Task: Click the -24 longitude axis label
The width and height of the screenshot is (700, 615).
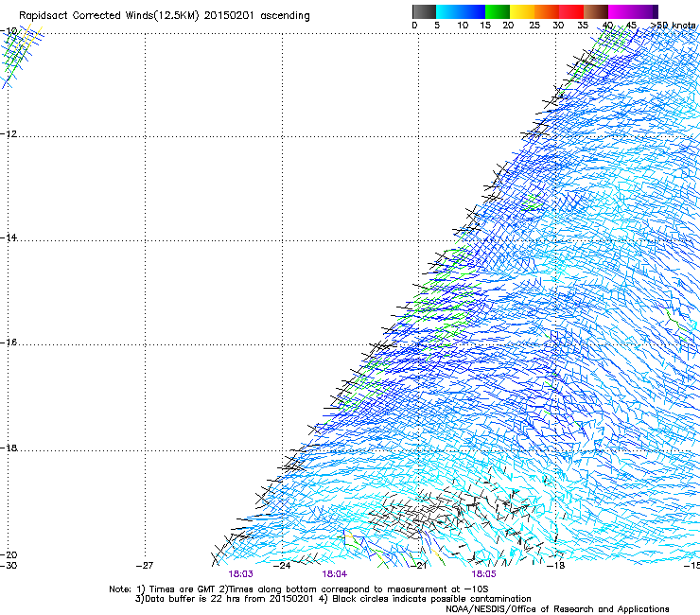Action: (x=282, y=566)
